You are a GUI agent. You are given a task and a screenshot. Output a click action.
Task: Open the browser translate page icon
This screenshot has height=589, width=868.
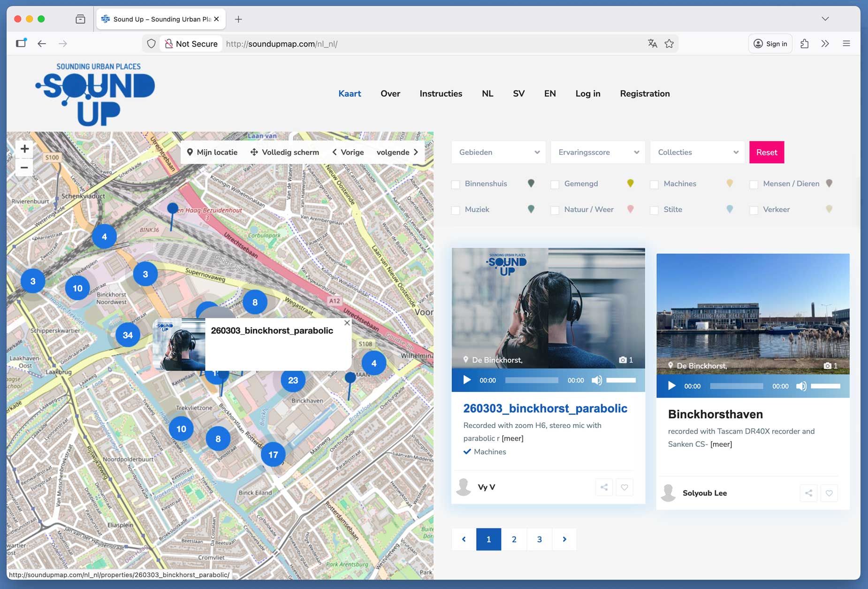coord(652,44)
